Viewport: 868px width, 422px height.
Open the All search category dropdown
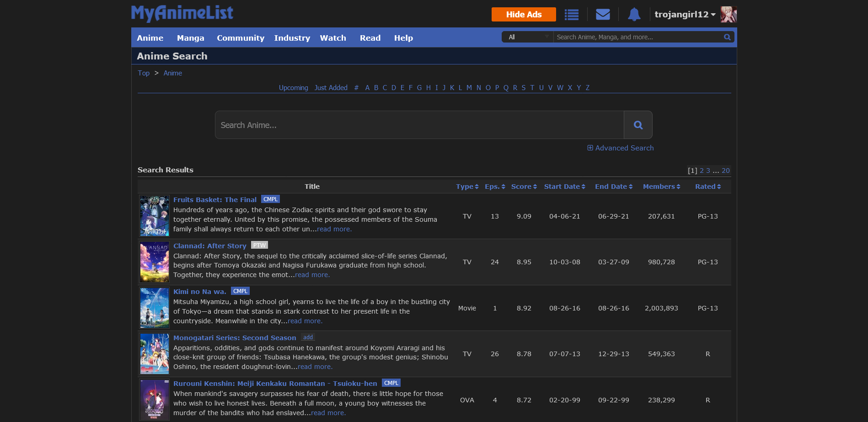pyautogui.click(x=528, y=37)
